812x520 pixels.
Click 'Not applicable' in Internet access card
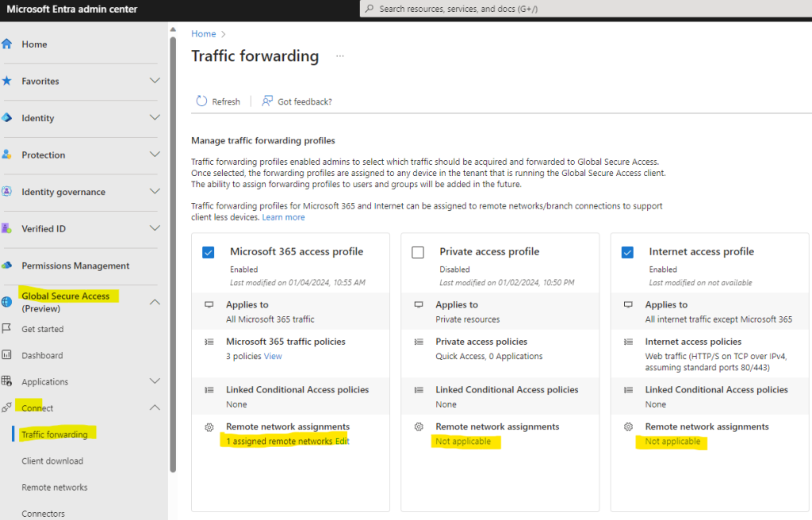(x=672, y=442)
